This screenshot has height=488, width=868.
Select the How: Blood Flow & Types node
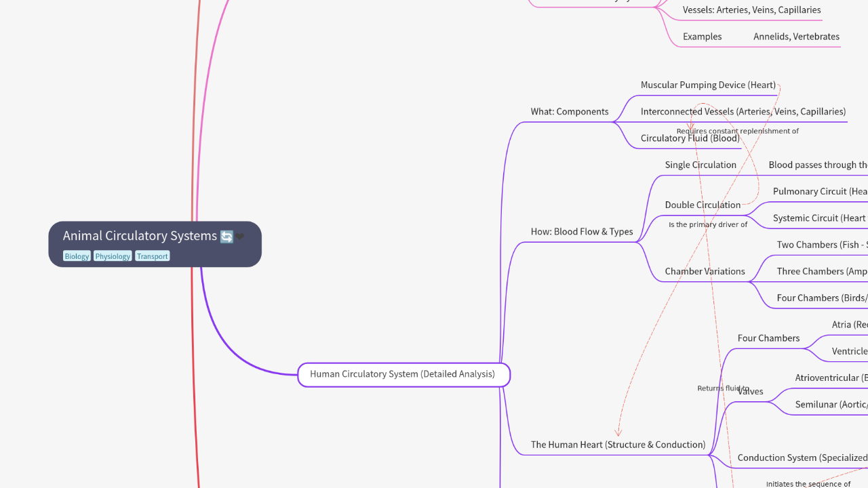point(581,232)
